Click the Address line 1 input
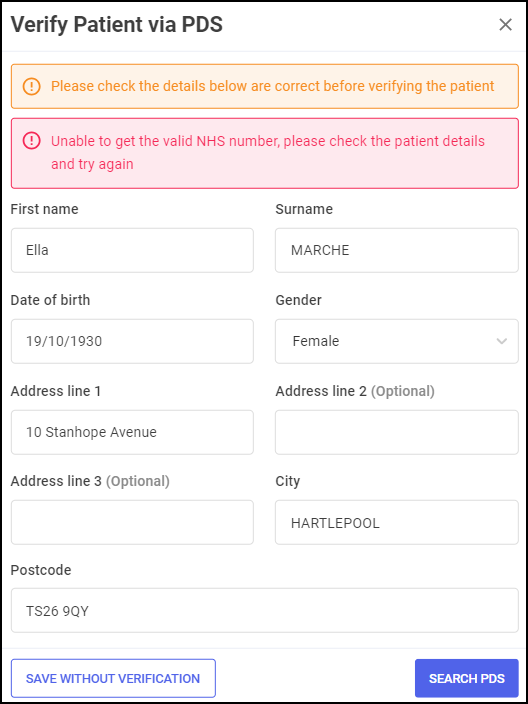This screenshot has height=704, width=528. point(132,432)
